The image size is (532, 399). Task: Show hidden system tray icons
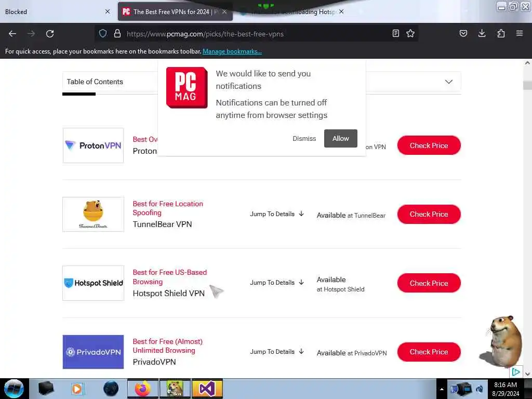point(442,389)
